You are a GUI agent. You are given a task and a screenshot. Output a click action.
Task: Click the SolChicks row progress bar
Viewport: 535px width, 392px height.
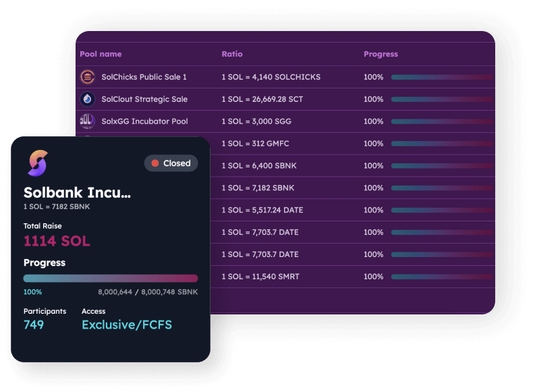point(442,77)
